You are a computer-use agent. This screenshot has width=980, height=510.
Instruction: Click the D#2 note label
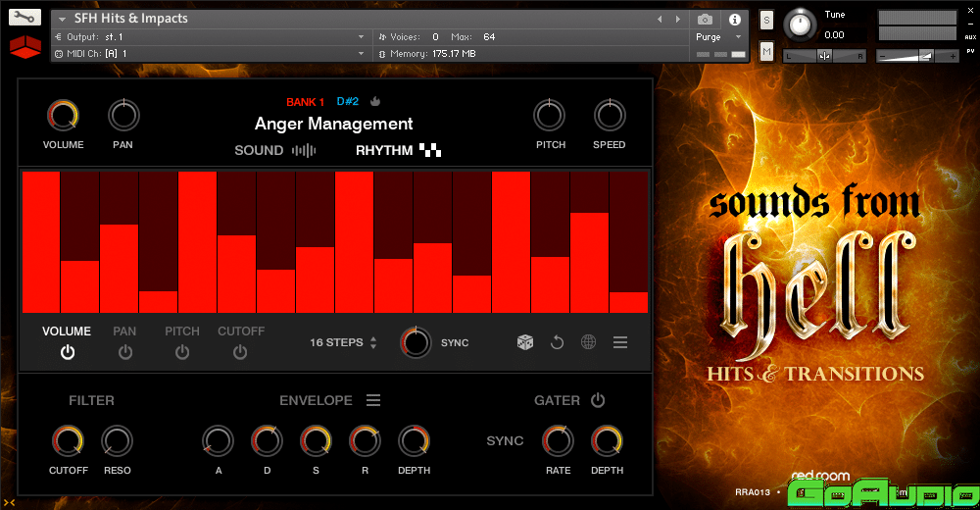click(x=348, y=101)
